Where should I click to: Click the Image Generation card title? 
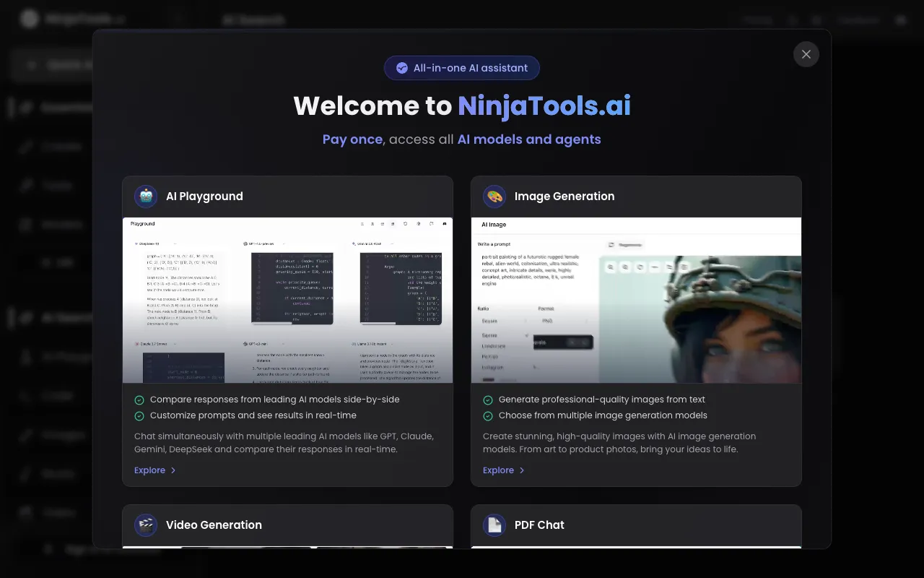(565, 197)
